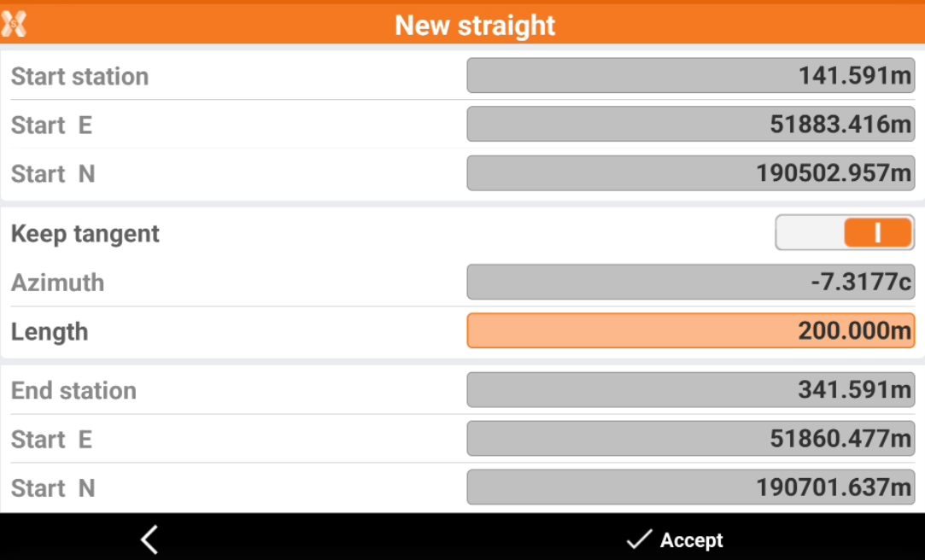925x560 pixels.
Task: Click the X app logo icon
Action: click(14, 24)
